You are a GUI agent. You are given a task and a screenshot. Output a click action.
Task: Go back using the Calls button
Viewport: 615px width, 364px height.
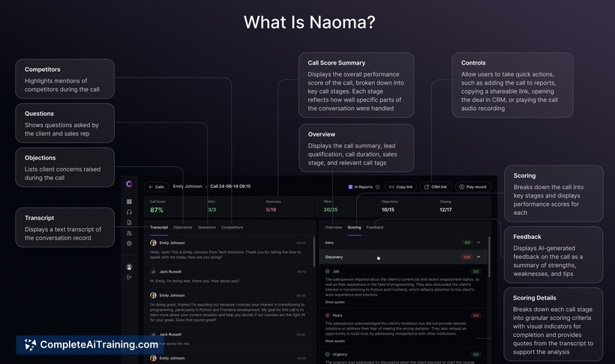[156, 187]
